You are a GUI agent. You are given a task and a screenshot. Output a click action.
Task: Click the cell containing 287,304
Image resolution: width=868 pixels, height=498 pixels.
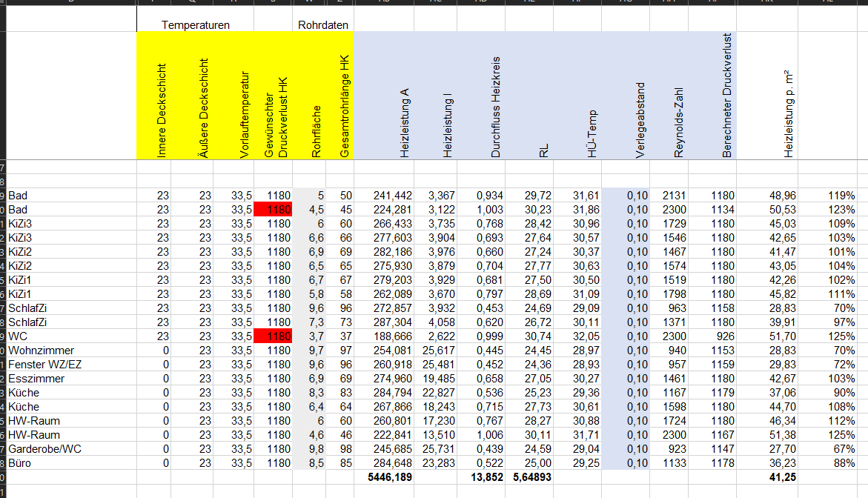pyautogui.click(x=384, y=322)
